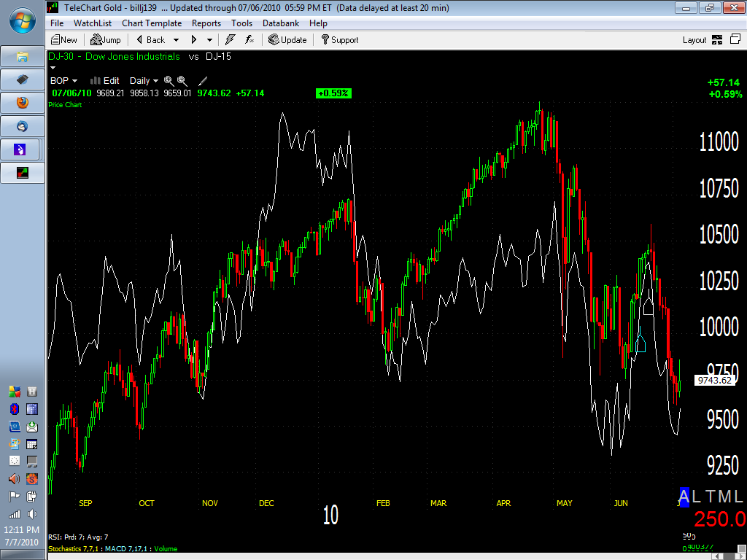Image resolution: width=747 pixels, height=560 pixels.
Task: Click the white volume speaker tray icon
Action: 32,514
